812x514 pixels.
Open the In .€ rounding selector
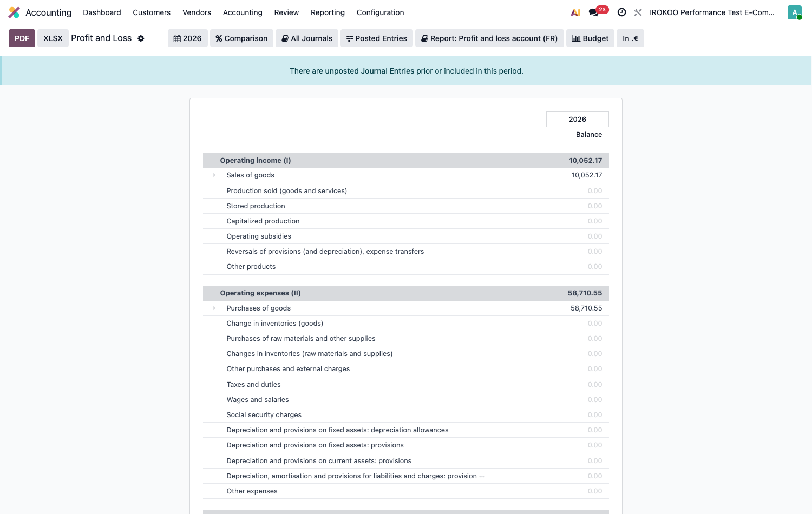pyautogui.click(x=630, y=38)
